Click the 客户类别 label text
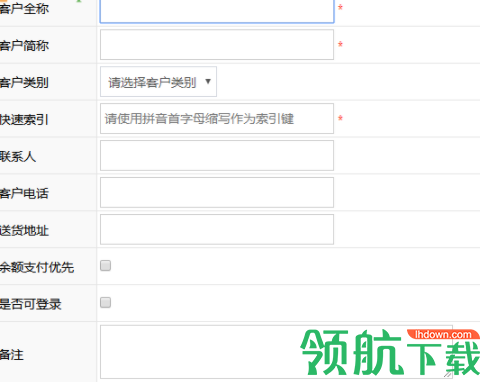Viewport: 480px width, 382px height. pos(24,82)
